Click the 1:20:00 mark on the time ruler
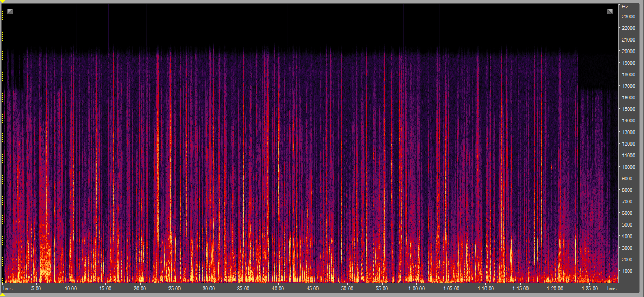 [555, 289]
